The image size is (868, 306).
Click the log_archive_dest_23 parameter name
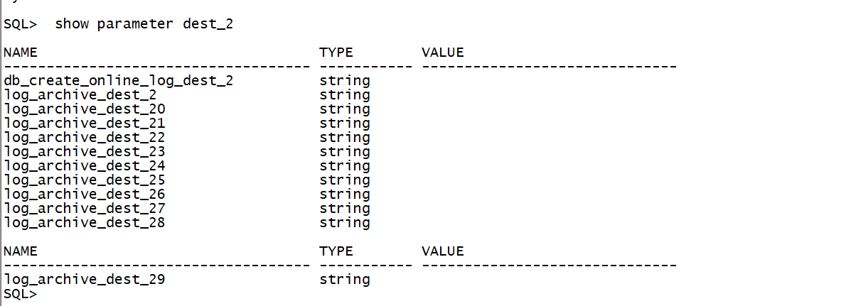click(x=85, y=152)
